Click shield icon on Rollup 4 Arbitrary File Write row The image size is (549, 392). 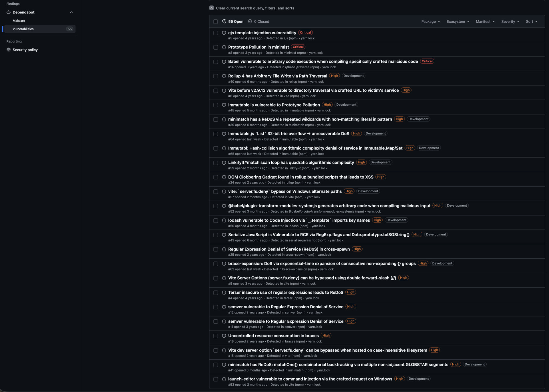(224, 76)
